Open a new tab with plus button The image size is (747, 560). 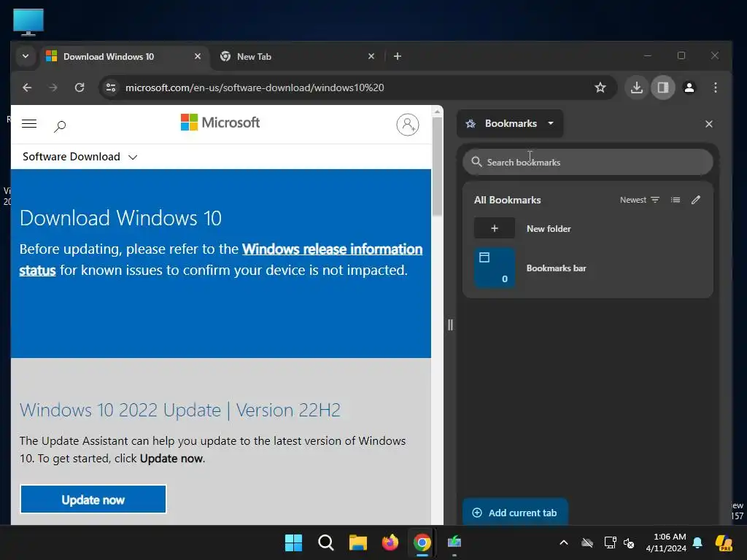pyautogui.click(x=398, y=56)
